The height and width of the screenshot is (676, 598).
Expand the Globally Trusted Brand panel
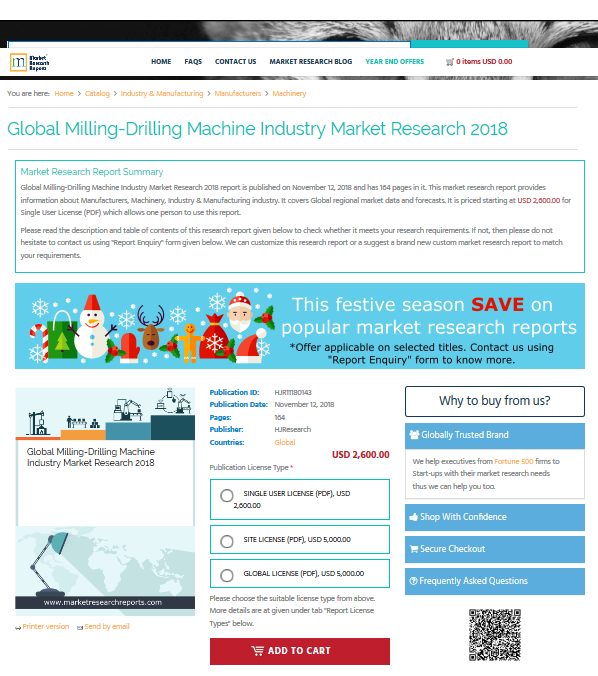[x=495, y=435]
